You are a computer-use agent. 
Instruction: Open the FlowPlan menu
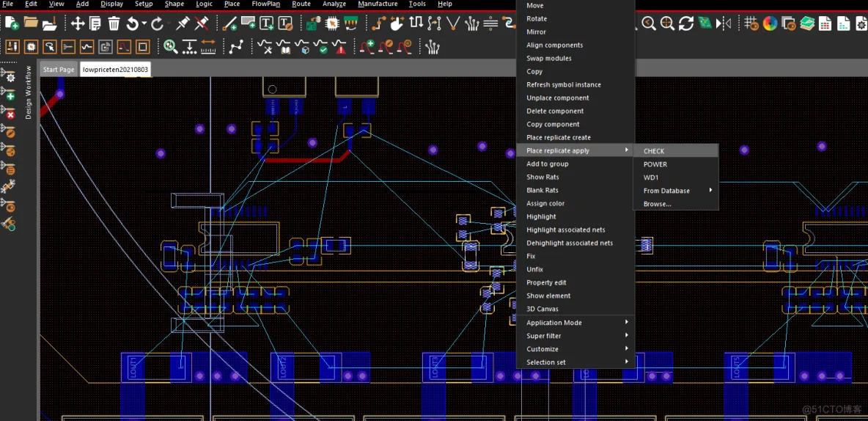point(265,4)
